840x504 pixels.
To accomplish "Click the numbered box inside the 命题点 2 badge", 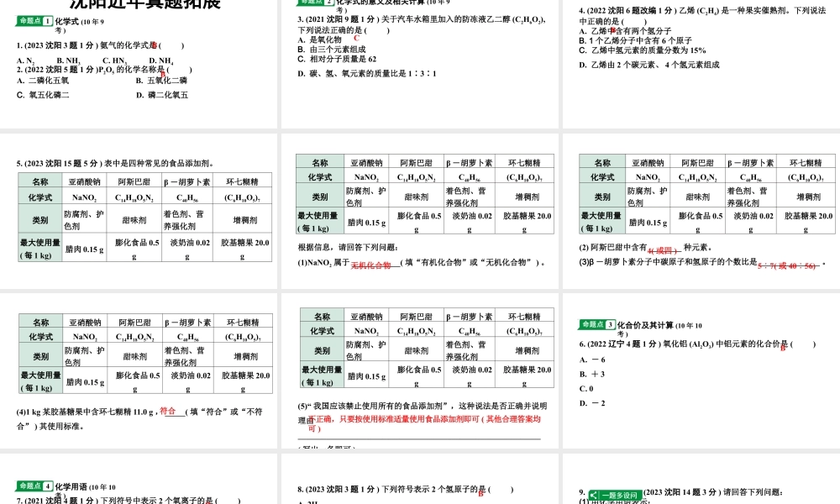I will point(328,4).
